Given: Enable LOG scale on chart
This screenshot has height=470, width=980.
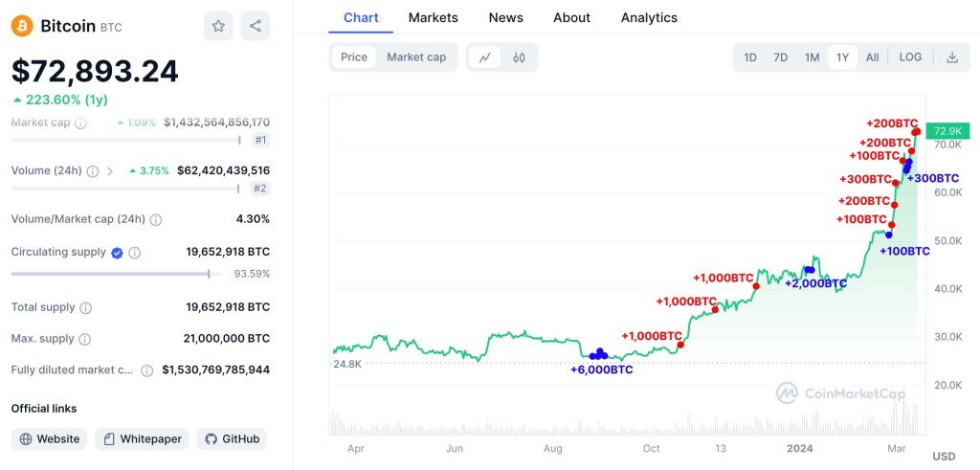Looking at the screenshot, I should (910, 57).
